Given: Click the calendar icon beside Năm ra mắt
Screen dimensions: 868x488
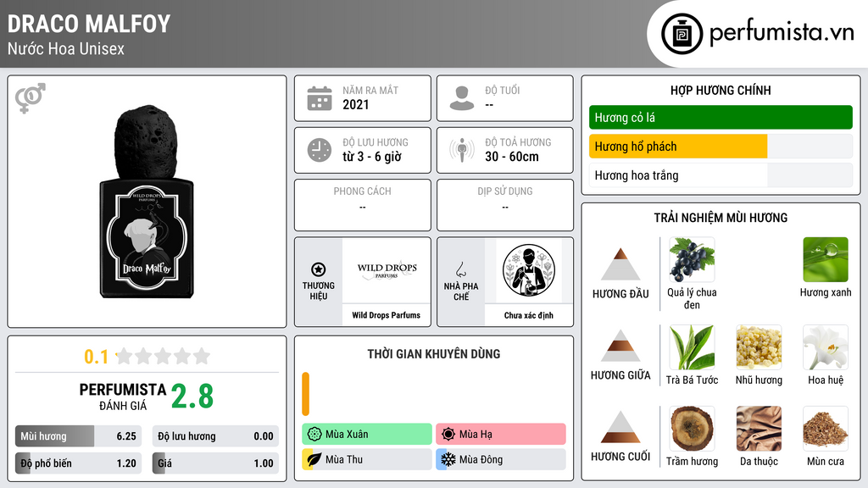Looking at the screenshot, I should [x=320, y=98].
